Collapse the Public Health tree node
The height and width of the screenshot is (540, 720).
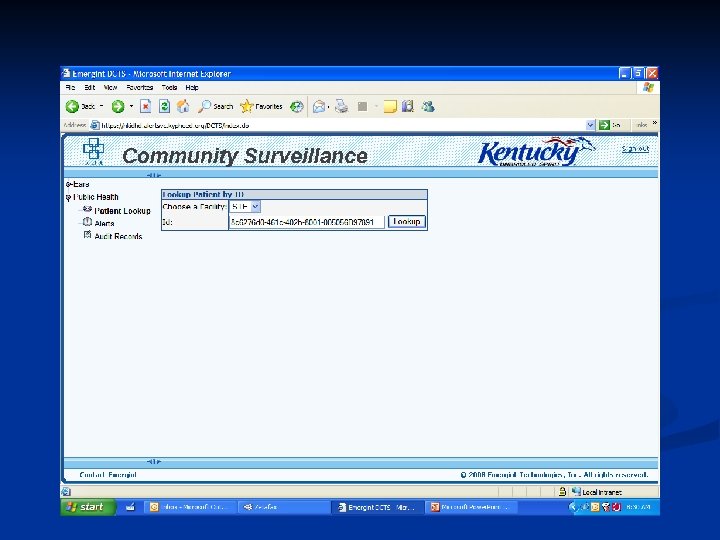click(x=68, y=197)
